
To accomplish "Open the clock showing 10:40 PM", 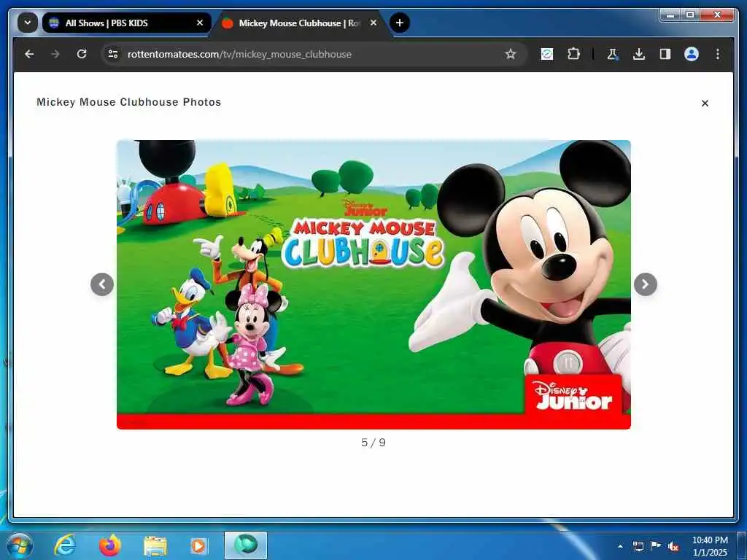I will (710, 546).
